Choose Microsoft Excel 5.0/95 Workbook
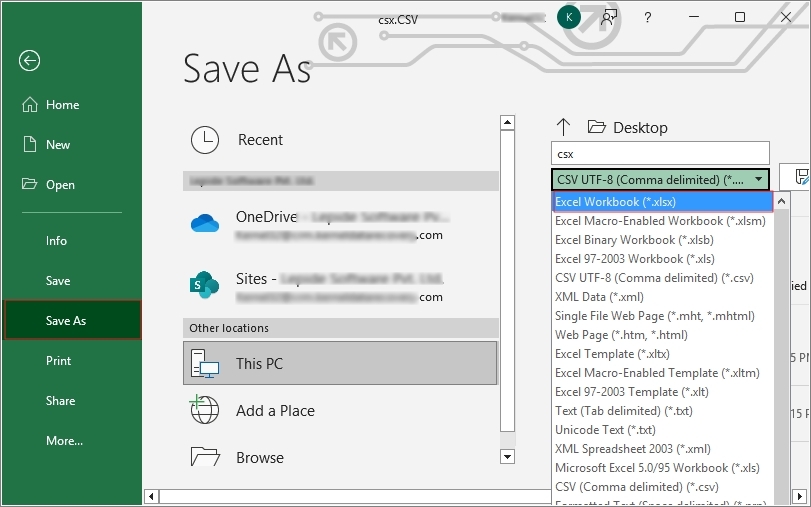 [663, 468]
